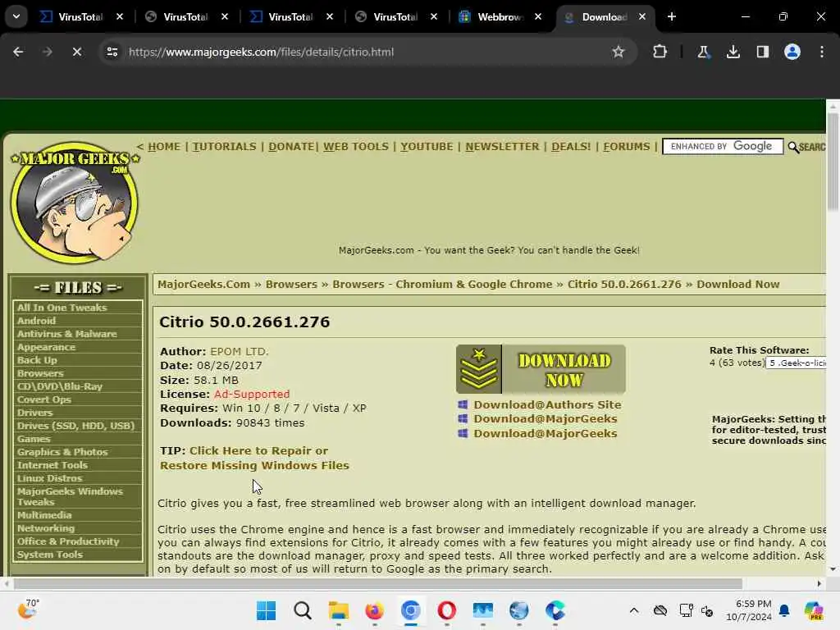Open Networking category

pos(46,528)
